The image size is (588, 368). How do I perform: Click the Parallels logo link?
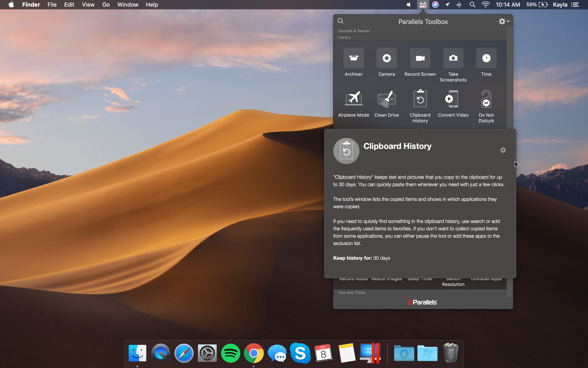tap(423, 302)
